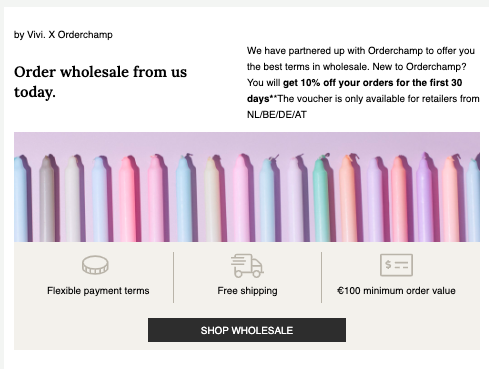
Task: Click the We have partnered up with Orderchamp sentence
Action: (361, 59)
